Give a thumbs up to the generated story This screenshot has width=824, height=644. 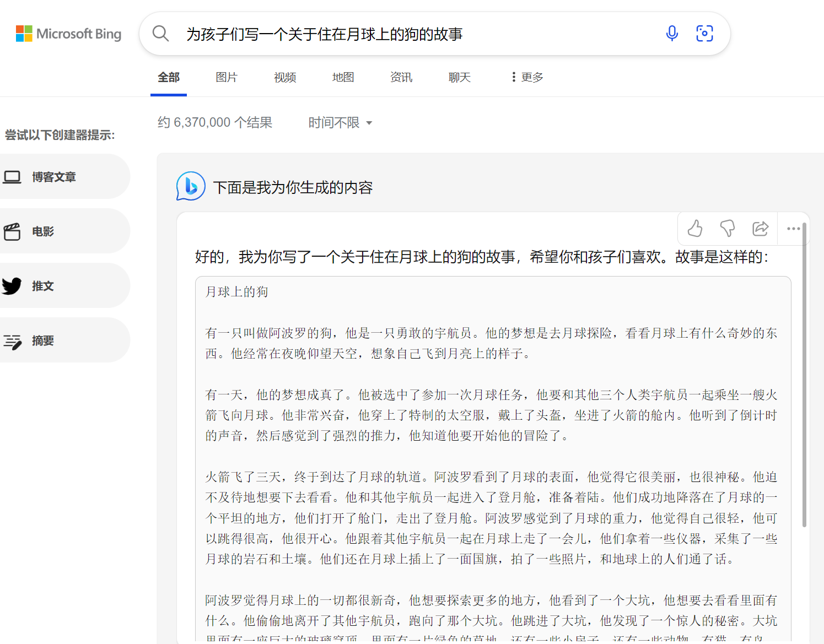click(694, 228)
